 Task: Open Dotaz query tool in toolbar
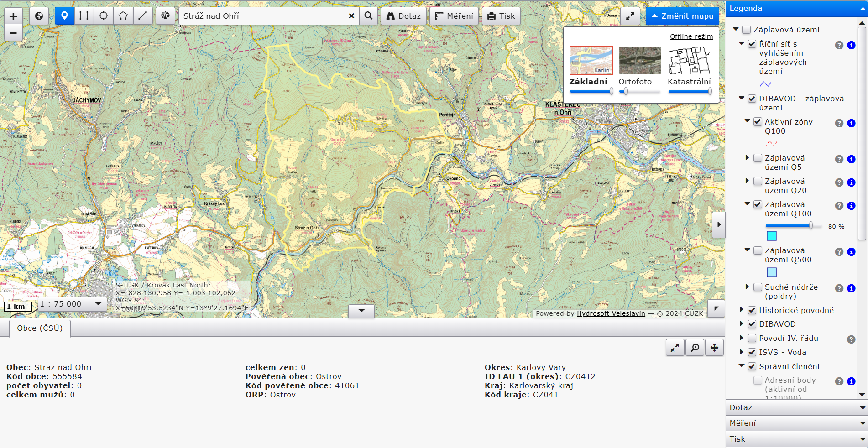coord(403,16)
